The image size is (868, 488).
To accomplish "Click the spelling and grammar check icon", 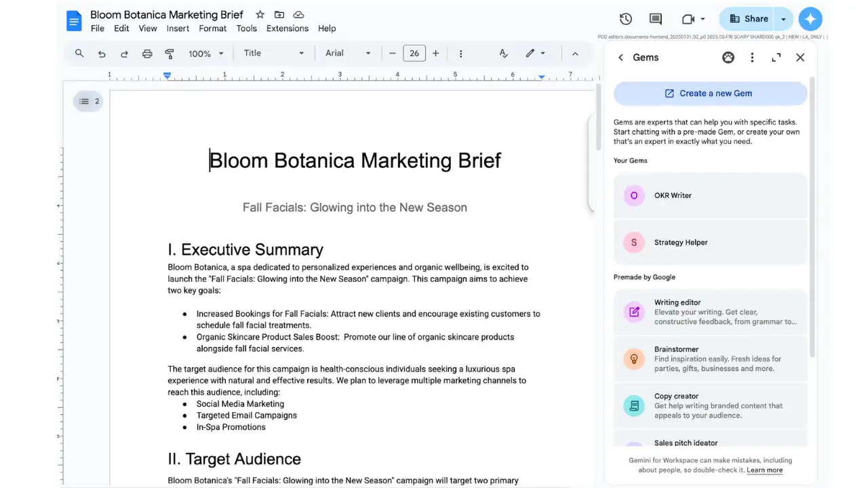I will point(503,54).
